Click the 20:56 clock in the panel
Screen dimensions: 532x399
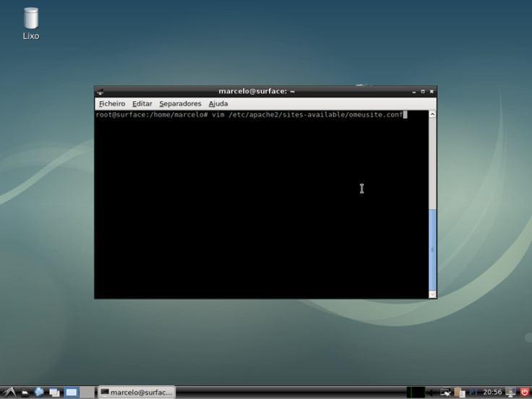pyautogui.click(x=492, y=392)
